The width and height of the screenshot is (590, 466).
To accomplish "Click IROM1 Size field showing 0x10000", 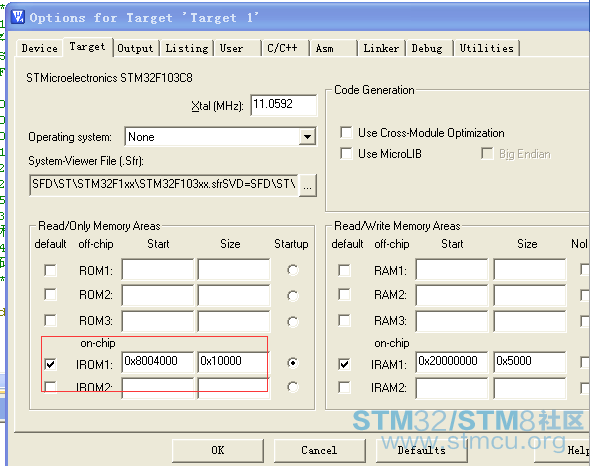I will click(x=234, y=362).
